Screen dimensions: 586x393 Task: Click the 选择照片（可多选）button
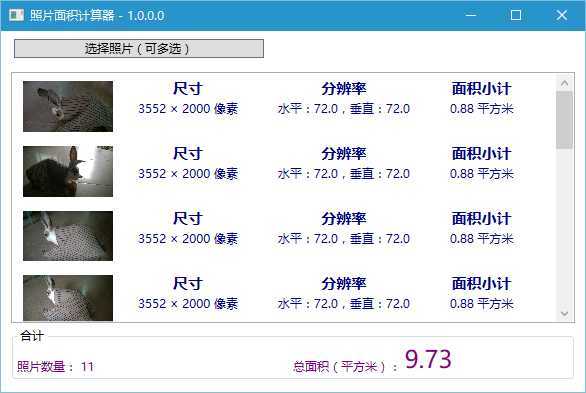[x=139, y=49]
